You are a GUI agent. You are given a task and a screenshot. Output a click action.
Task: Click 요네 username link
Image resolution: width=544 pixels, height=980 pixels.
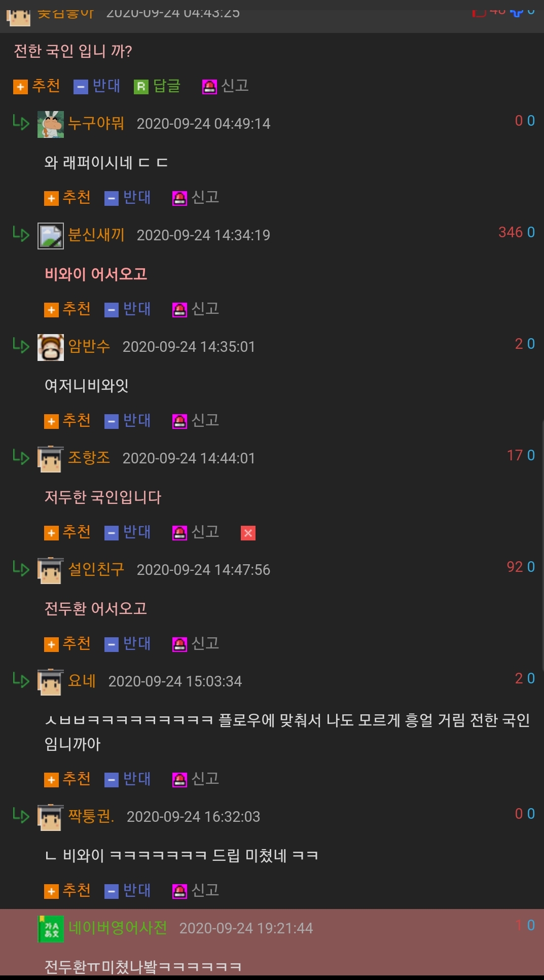(x=82, y=681)
